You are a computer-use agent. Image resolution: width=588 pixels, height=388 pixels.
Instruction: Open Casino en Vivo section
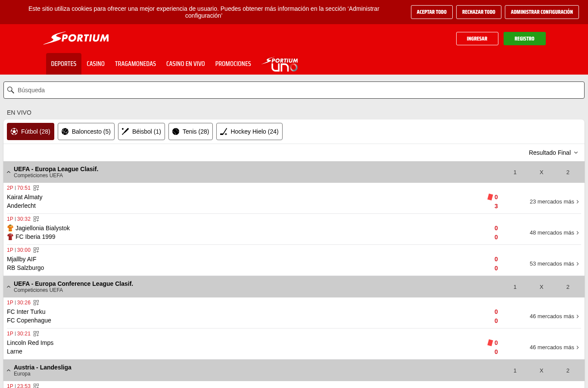pyautogui.click(x=186, y=64)
